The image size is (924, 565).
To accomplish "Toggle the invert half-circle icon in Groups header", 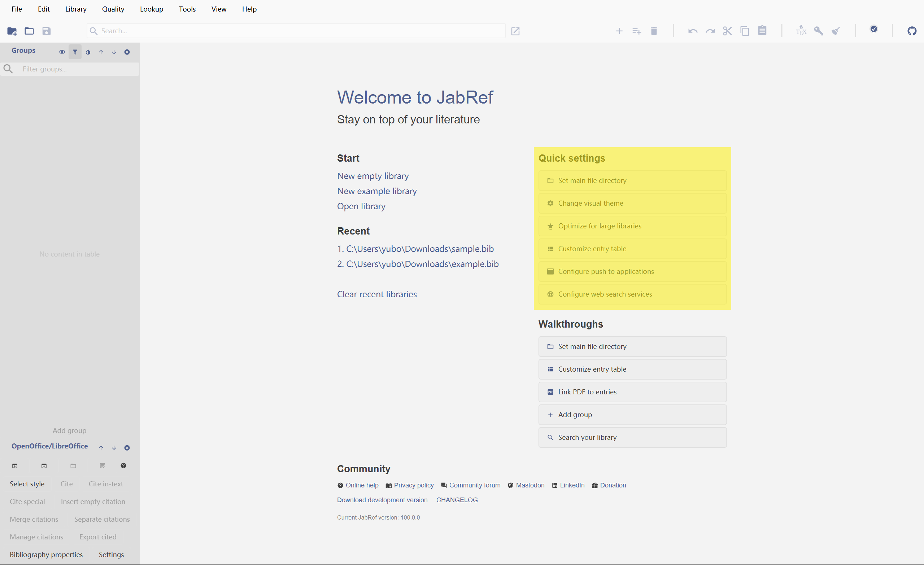I will (88, 52).
